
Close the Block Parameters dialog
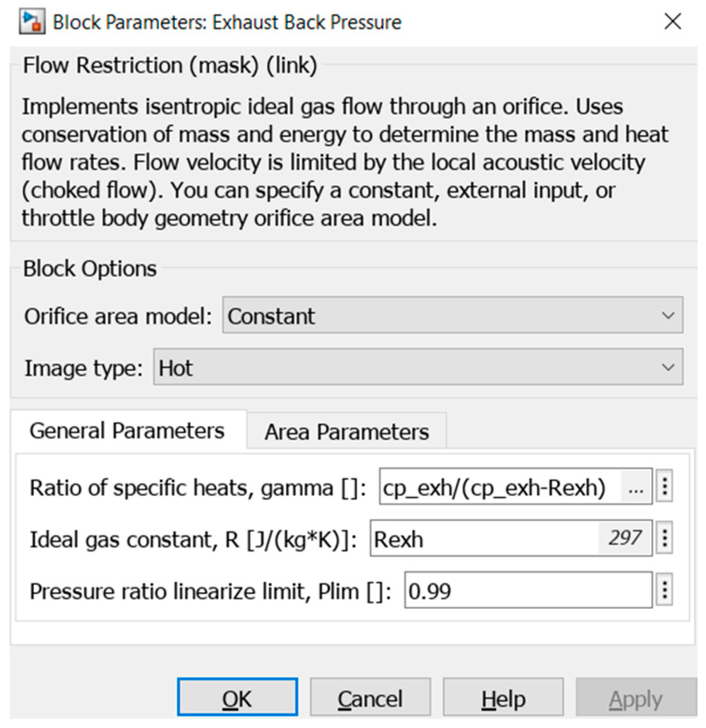pos(672,21)
